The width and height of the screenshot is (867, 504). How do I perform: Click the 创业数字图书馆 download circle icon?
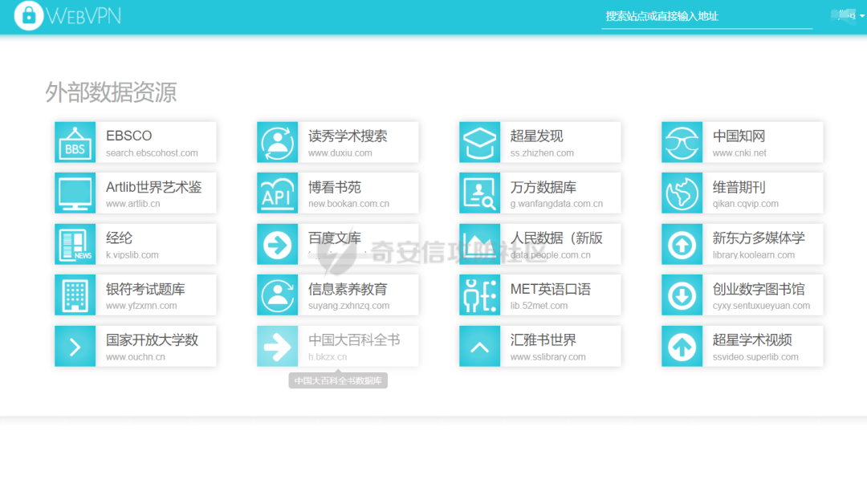(682, 295)
